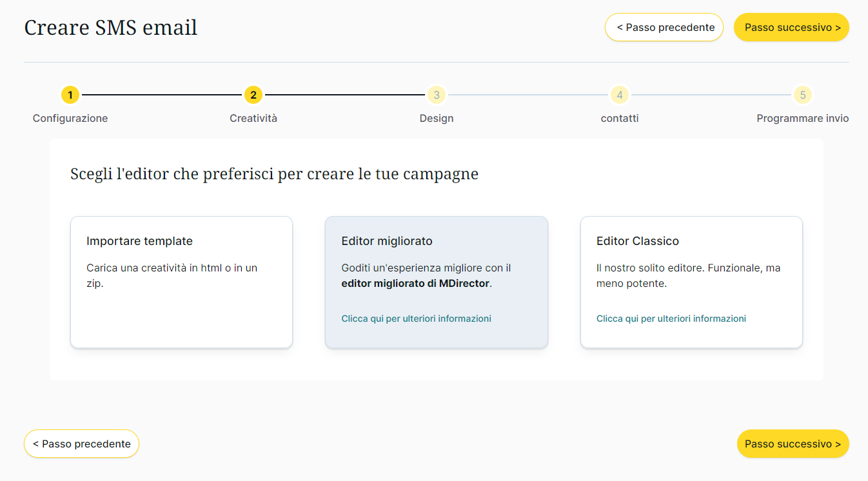868x481 pixels.
Task: Click step 2 circle for Creatività
Action: pyautogui.click(x=253, y=95)
